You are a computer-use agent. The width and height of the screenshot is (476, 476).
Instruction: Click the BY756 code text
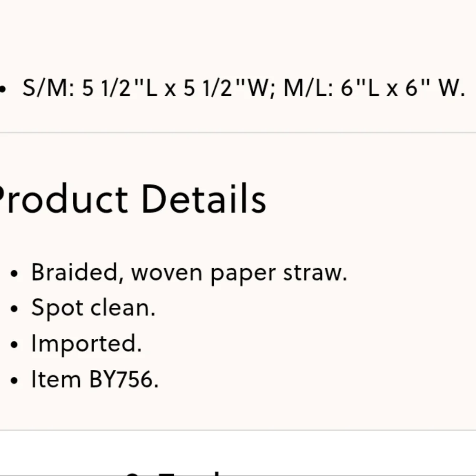[x=124, y=379]
